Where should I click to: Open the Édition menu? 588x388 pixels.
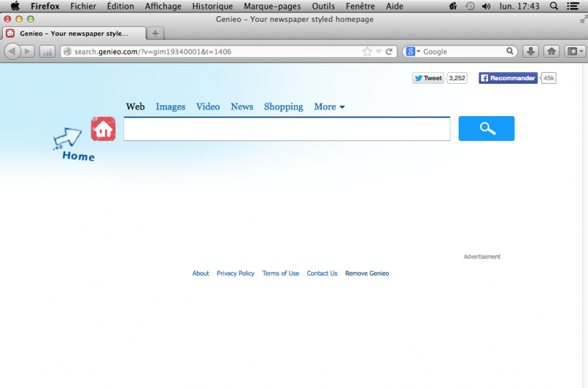click(121, 7)
